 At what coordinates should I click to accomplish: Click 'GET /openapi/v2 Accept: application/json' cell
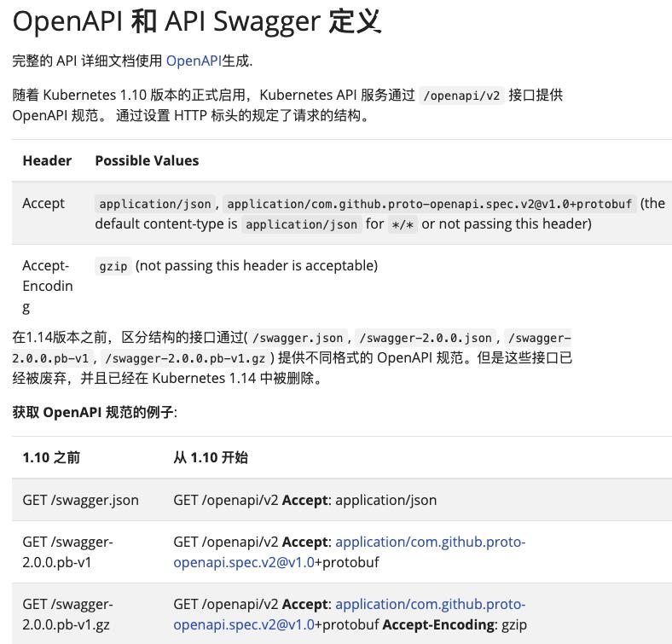(305, 501)
